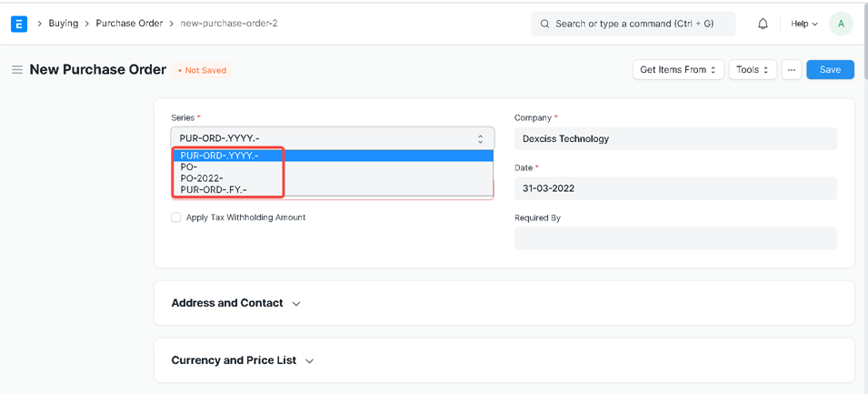Click the Required By date field
The height and width of the screenshot is (394, 868).
[x=674, y=238]
